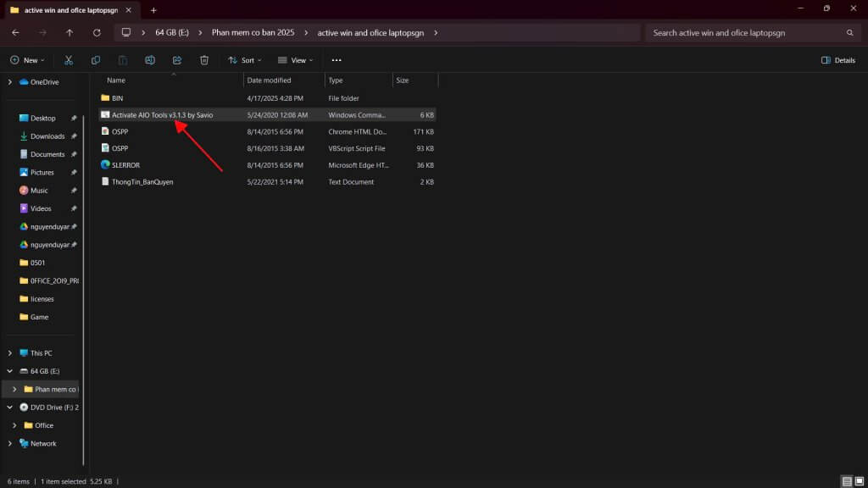Viewport: 868px width, 488px height.
Task: Navigate back using the back arrow
Action: pos(15,33)
